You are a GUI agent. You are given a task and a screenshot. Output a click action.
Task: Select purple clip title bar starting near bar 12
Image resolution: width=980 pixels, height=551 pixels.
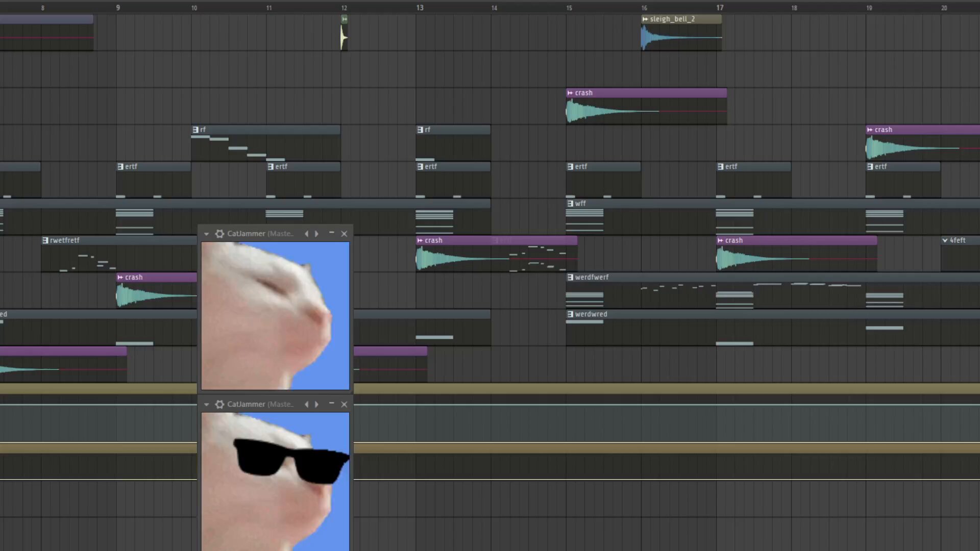tap(390, 351)
